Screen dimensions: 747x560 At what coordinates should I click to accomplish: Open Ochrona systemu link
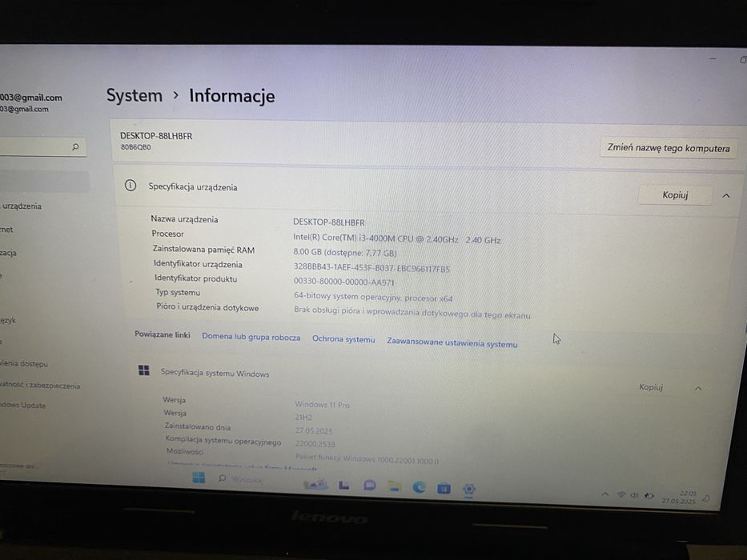coord(343,339)
